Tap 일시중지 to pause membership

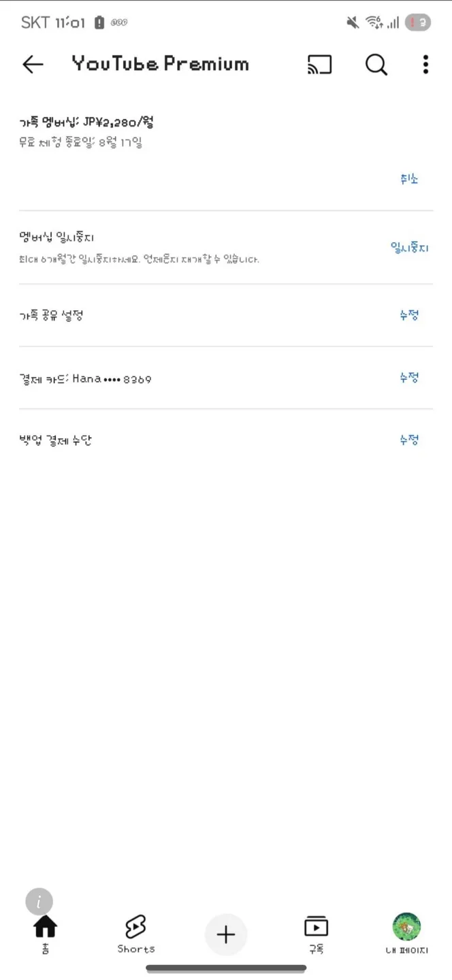coord(410,248)
